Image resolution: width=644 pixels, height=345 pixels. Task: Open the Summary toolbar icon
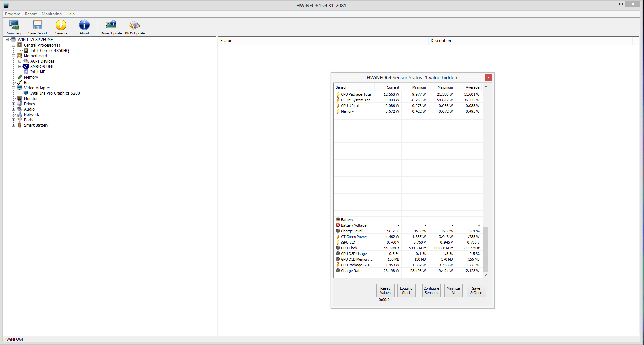14,25
